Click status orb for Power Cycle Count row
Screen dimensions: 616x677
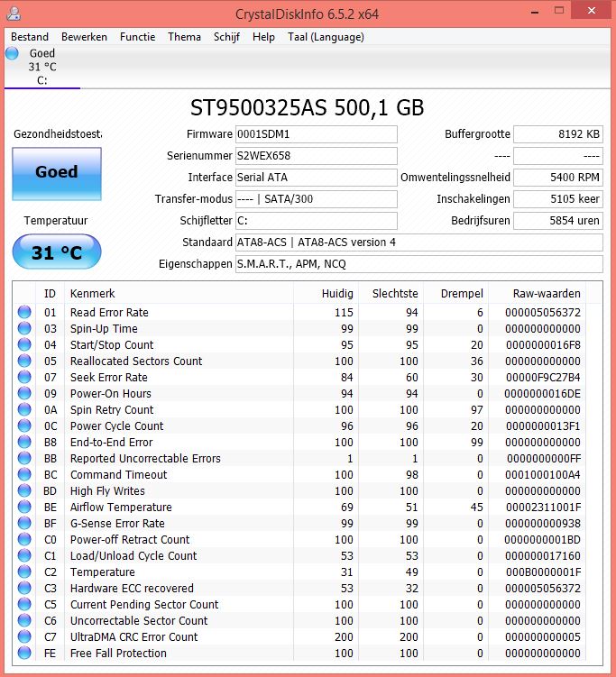click(24, 425)
